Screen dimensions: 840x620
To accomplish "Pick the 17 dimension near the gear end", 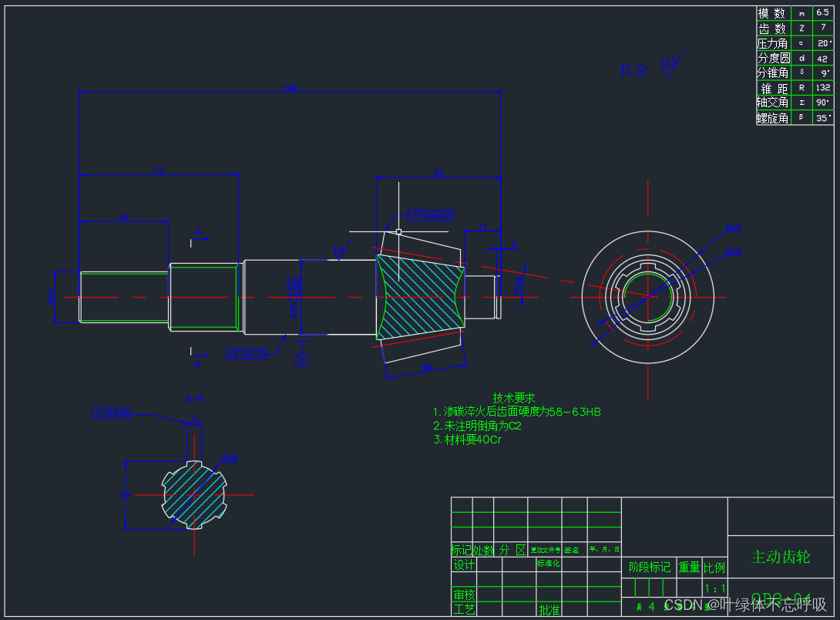I will 482,227.
